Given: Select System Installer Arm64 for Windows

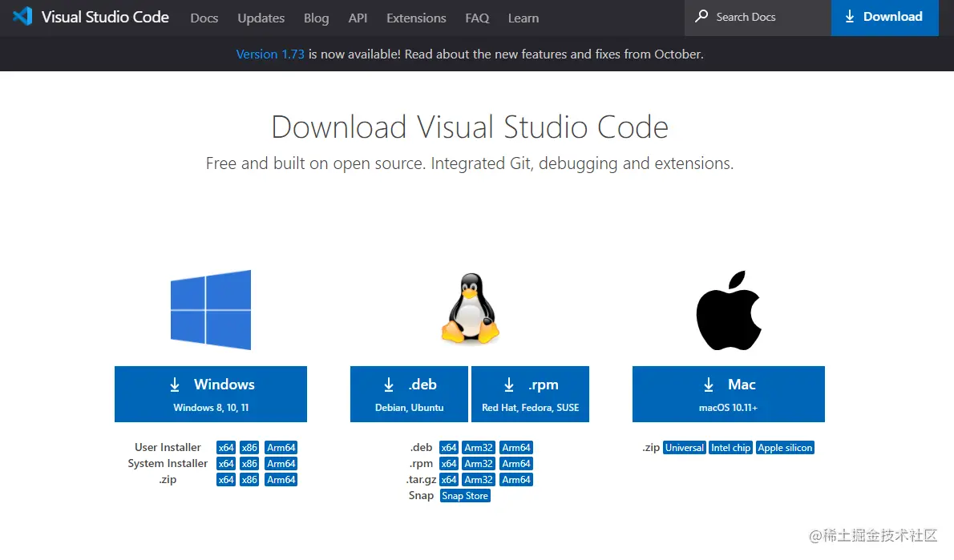Looking at the screenshot, I should pyautogui.click(x=281, y=463).
